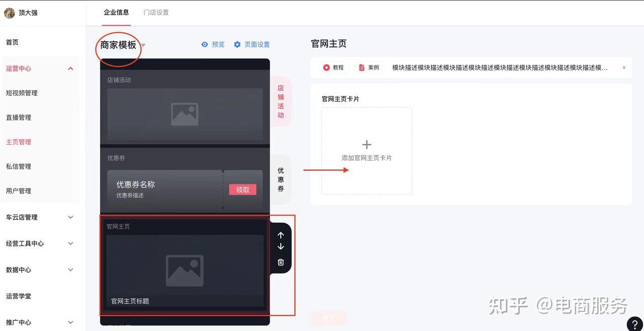The width and height of the screenshot is (644, 331).
Task: Delete the 官网主页 module
Action: click(x=281, y=262)
